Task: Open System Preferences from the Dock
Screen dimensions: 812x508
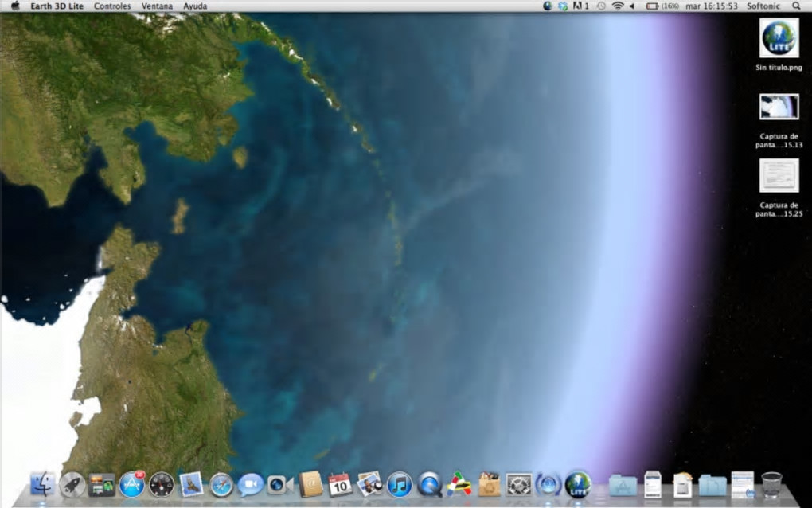Action: [x=518, y=485]
